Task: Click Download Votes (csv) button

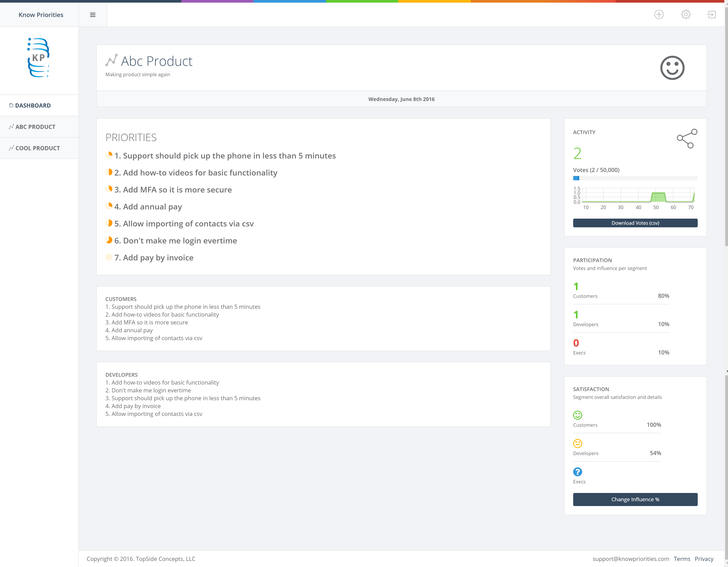Action: (635, 223)
